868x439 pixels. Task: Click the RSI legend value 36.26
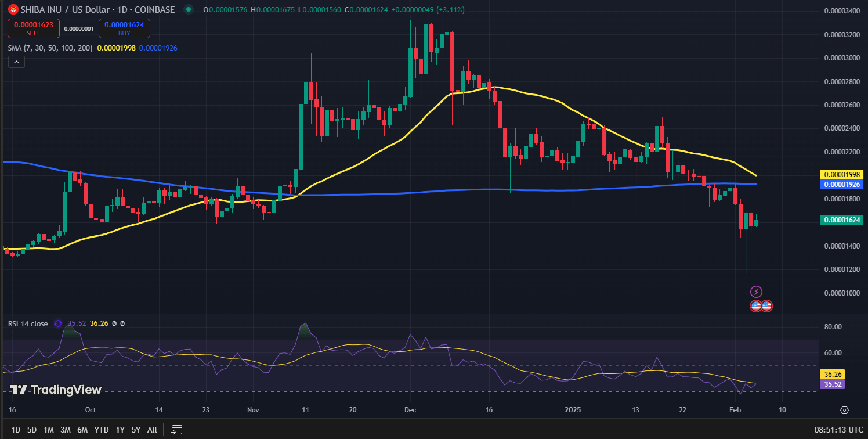tap(99, 323)
